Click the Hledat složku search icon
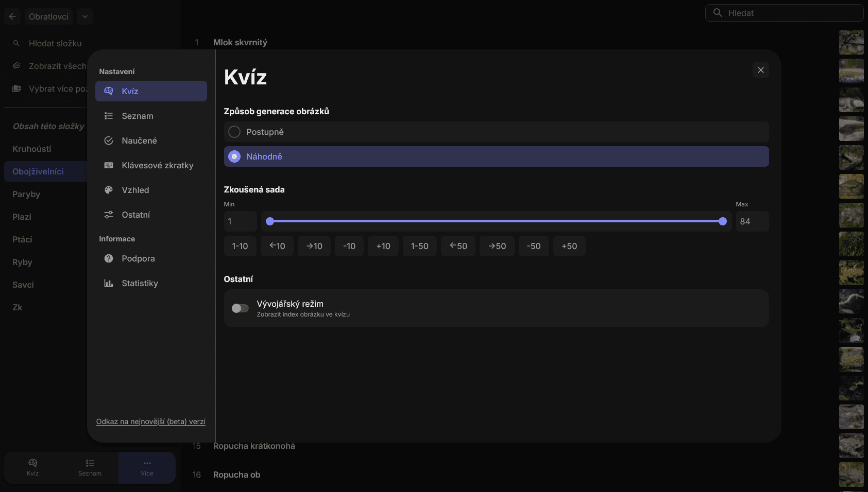This screenshot has height=492, width=868. click(16, 43)
